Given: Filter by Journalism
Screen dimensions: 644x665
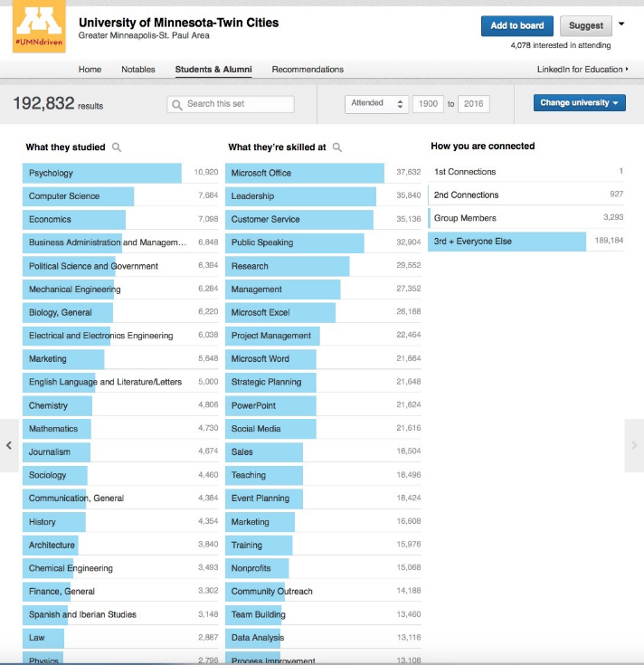Looking at the screenshot, I should (120, 452).
